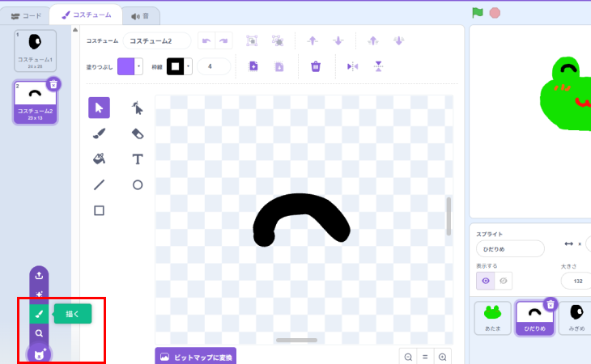Viewport: 591px width, 364px height.
Task: Click the green flag to run
Action: click(x=478, y=12)
